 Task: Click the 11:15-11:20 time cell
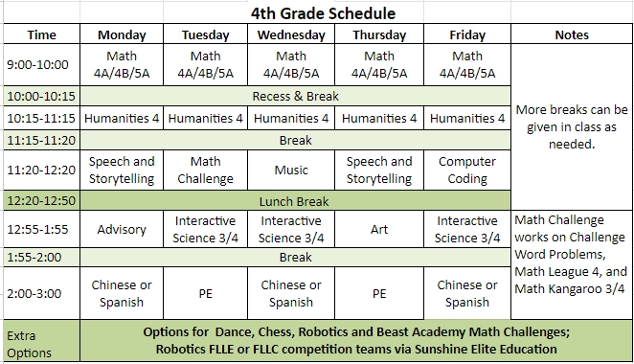tap(41, 141)
